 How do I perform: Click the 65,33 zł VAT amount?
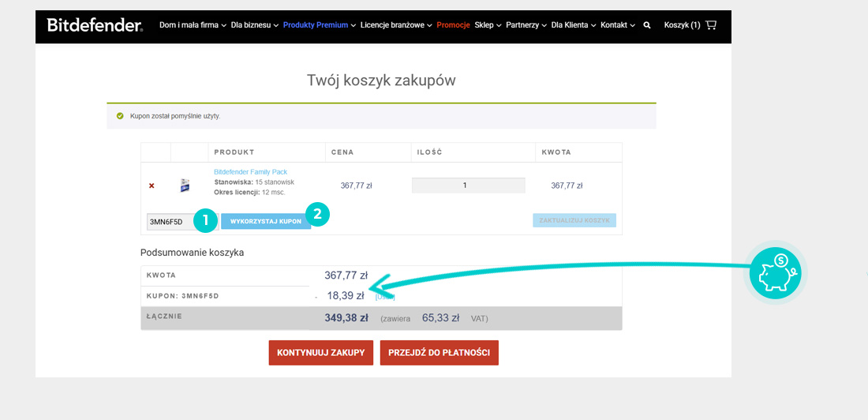coord(440,318)
